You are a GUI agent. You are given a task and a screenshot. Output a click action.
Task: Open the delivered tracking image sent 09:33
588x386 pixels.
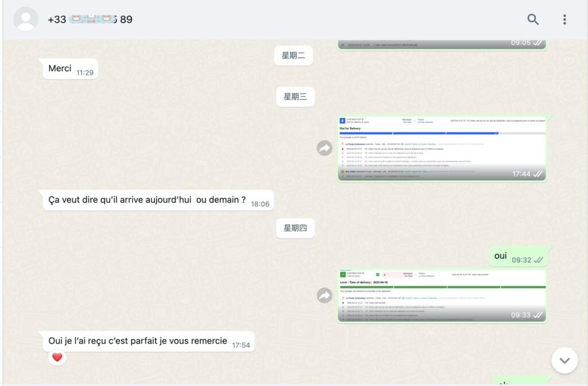442,295
